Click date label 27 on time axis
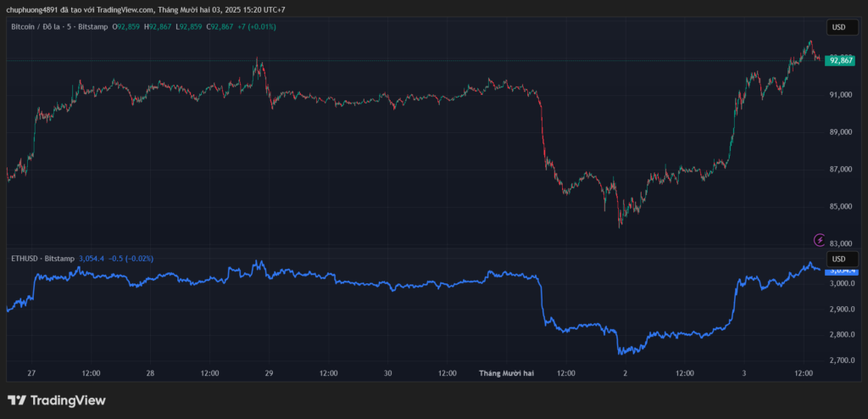Screen dimensions: 868x419 (31, 373)
